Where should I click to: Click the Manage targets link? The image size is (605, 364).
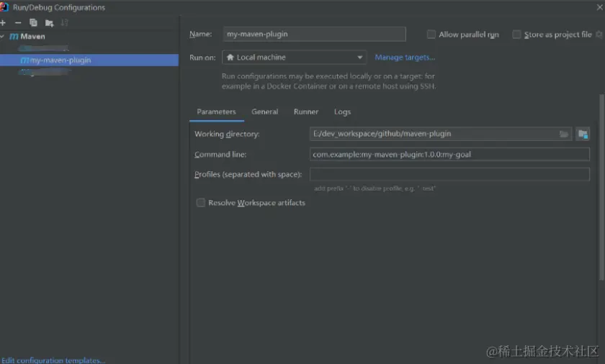(405, 58)
